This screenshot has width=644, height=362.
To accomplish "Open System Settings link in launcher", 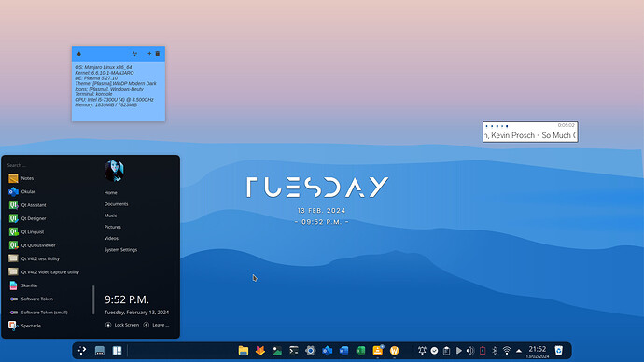I will tap(120, 249).
